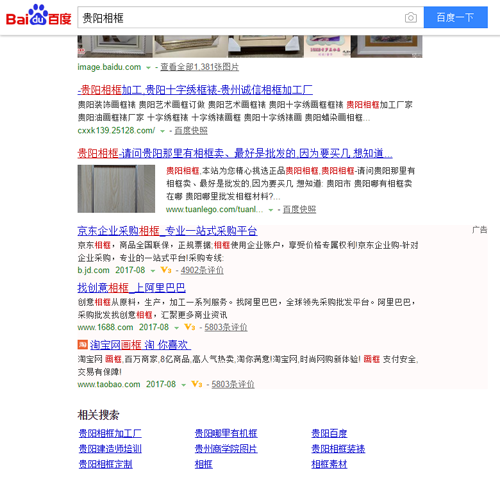This screenshot has width=500, height=500.
Task: Open 查看全部1,381张图片 link
Action: click(199, 67)
